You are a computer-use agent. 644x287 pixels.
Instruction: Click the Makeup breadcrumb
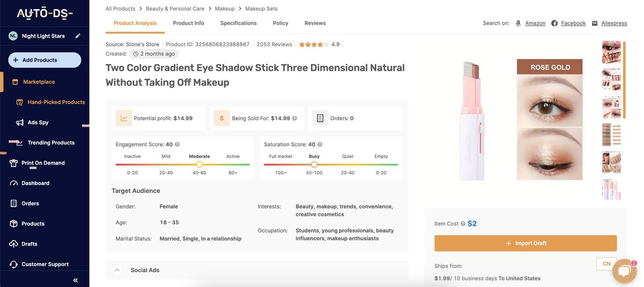[x=225, y=9]
